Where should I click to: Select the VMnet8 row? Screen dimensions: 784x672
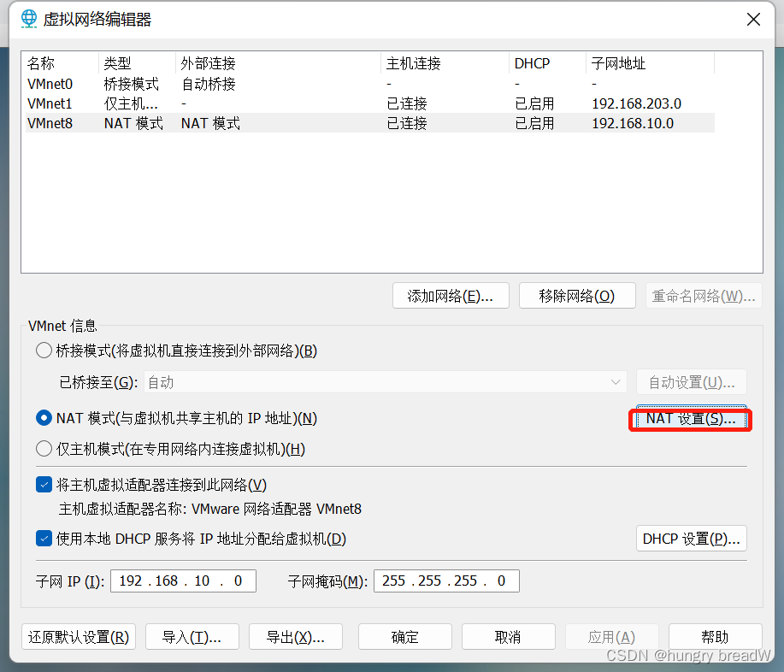[x=370, y=123]
